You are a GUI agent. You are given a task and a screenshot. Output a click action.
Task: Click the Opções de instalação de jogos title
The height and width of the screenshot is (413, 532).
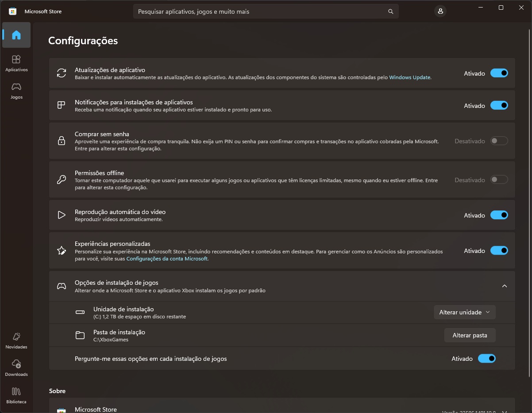[116, 283]
